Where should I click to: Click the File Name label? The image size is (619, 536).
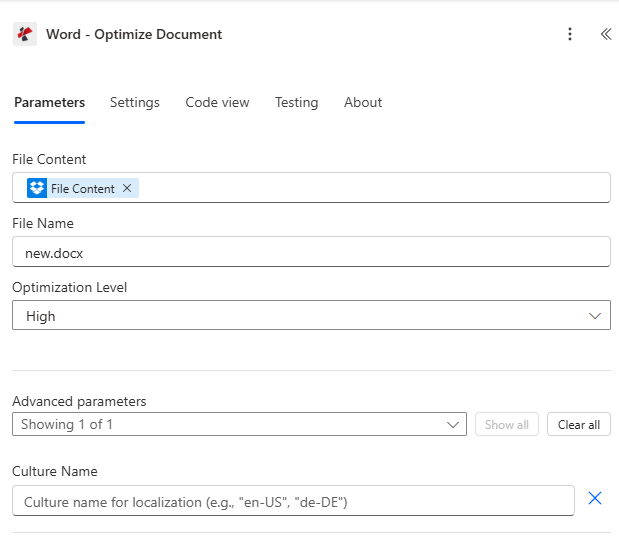click(43, 223)
